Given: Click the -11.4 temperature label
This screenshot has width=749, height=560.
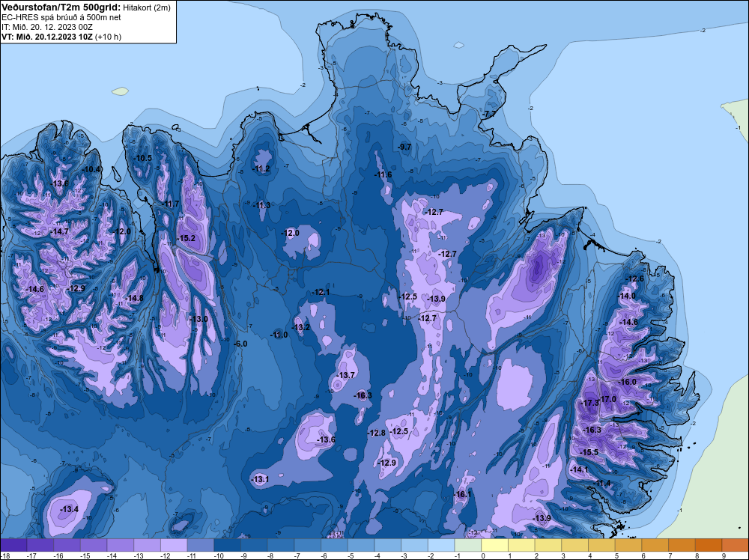Looking at the screenshot, I should pyautogui.click(x=602, y=483).
